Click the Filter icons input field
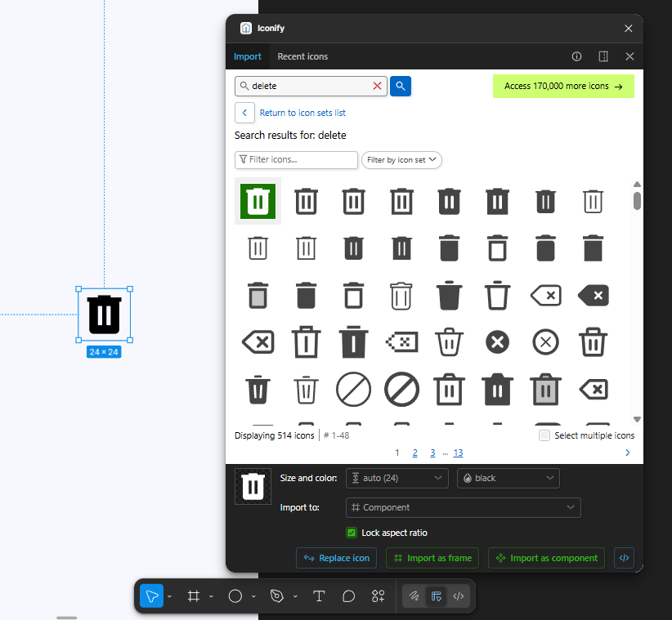The width and height of the screenshot is (672, 620). [296, 160]
